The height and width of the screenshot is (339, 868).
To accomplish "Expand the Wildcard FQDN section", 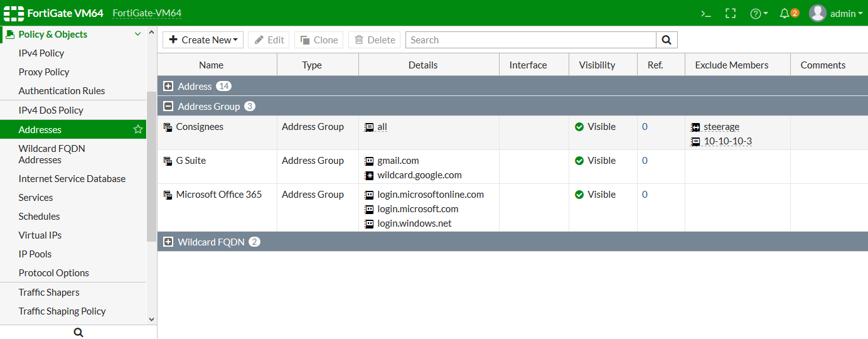I will (x=168, y=242).
